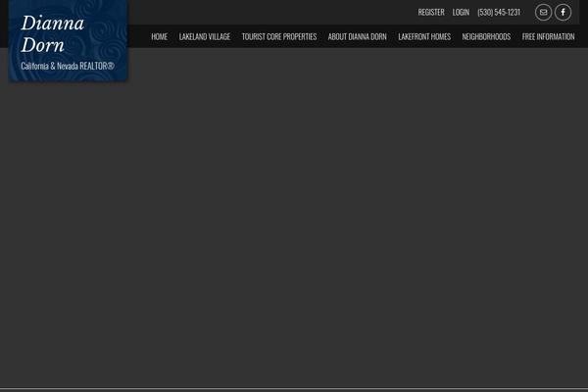Click the Login link

coord(461,13)
